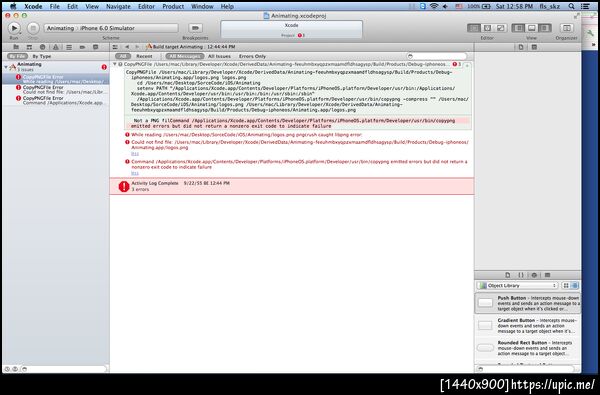Click the log search field
The height and width of the screenshot is (395, 600).
tap(437, 56)
